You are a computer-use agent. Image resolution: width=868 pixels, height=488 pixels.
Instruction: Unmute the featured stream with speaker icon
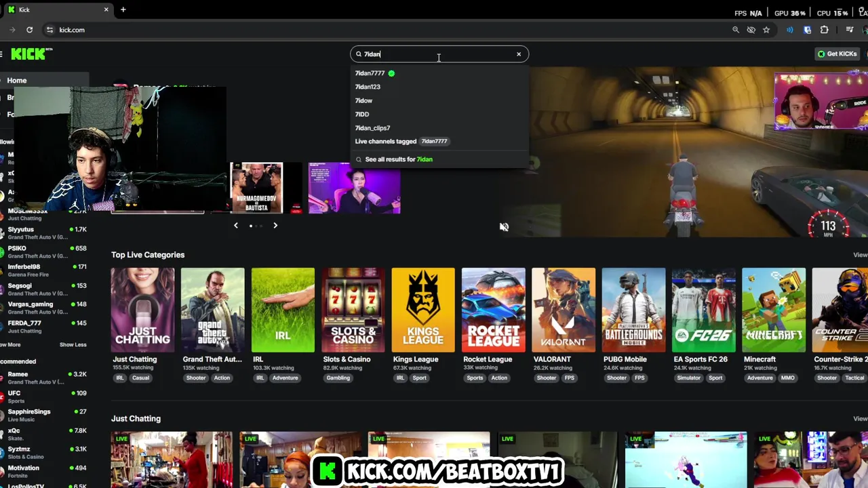tap(504, 227)
